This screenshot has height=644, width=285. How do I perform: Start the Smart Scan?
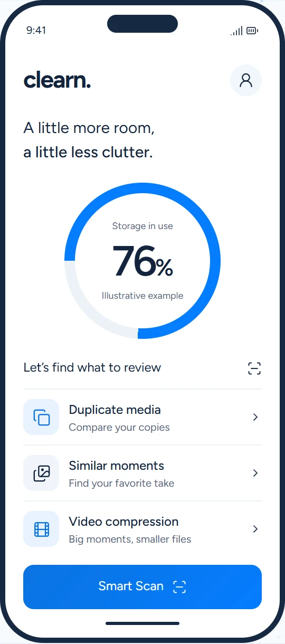[142, 587]
